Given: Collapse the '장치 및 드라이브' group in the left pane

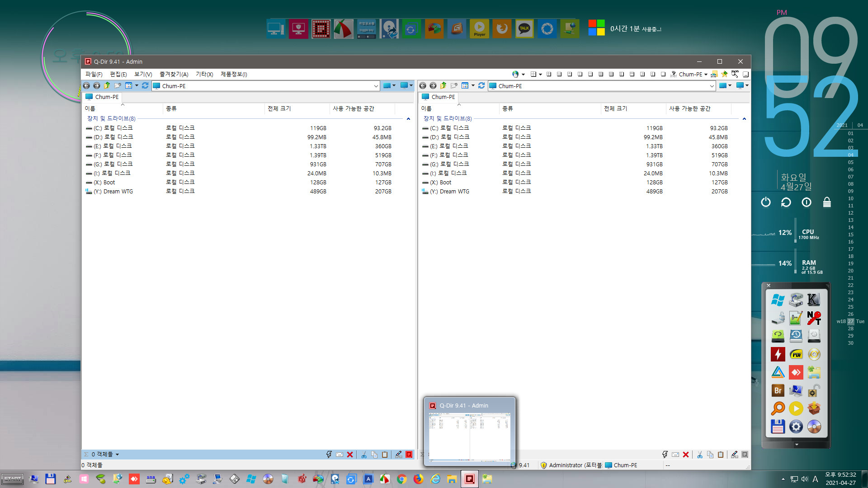Looking at the screenshot, I should coord(408,119).
